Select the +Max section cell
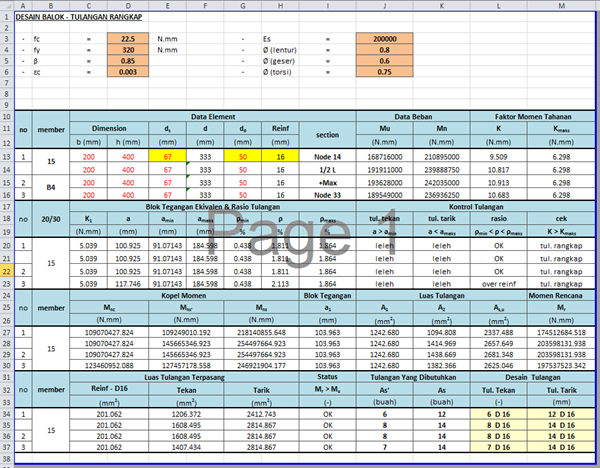600x468 pixels. click(327, 183)
